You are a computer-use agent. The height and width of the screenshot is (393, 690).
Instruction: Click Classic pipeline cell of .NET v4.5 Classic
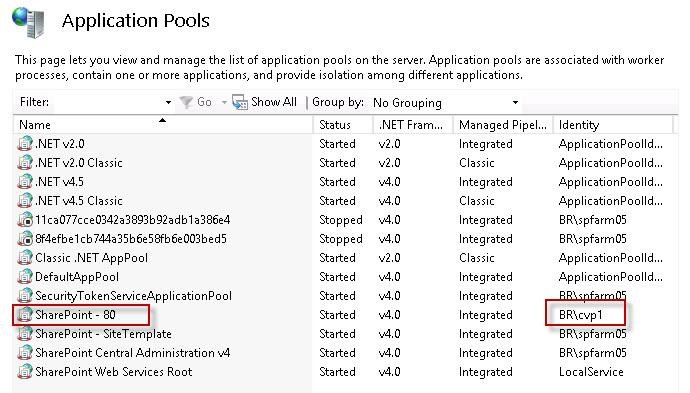pos(477,201)
